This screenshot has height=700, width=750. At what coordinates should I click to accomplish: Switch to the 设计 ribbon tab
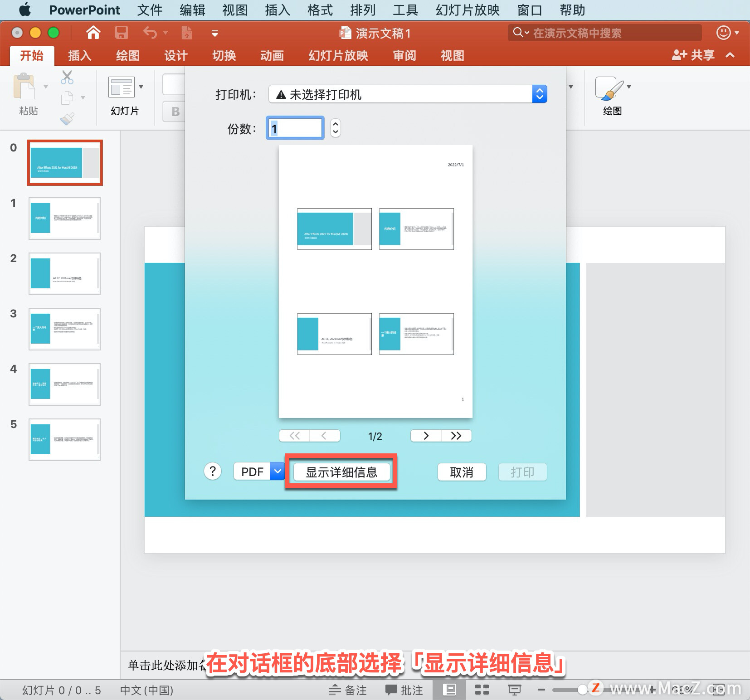click(176, 56)
